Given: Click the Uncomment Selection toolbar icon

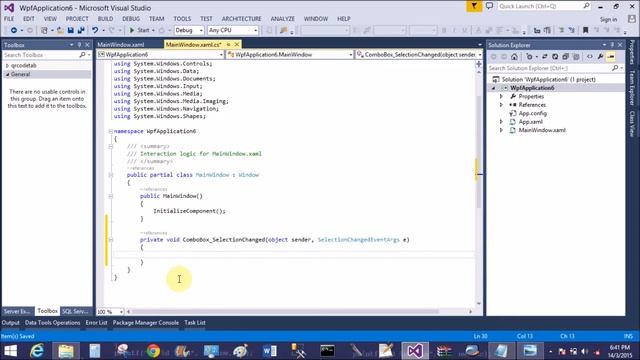Looking at the screenshot, I should pos(571,30).
